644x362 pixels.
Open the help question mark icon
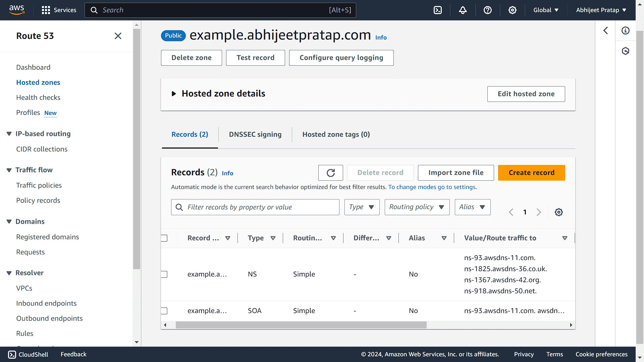click(x=488, y=10)
